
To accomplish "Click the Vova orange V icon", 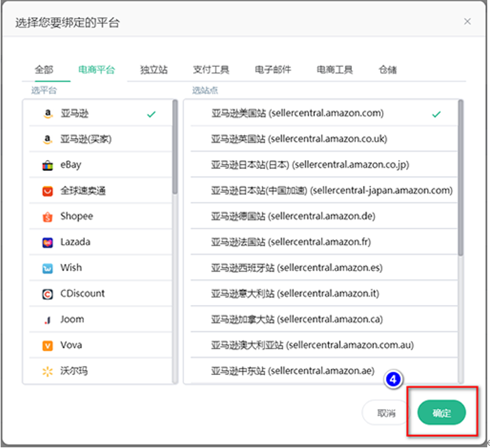I will coord(48,345).
